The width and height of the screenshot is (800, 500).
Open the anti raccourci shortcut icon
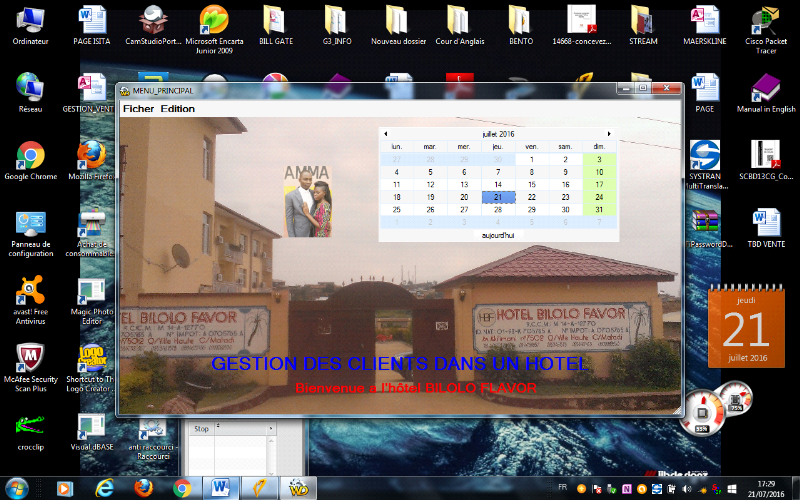[x=153, y=439]
